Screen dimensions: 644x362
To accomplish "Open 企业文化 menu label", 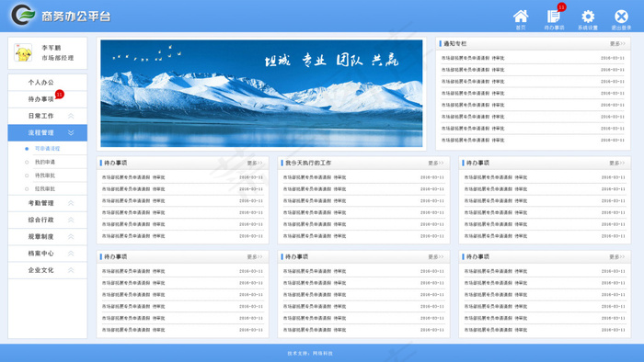I will pyautogui.click(x=41, y=270).
